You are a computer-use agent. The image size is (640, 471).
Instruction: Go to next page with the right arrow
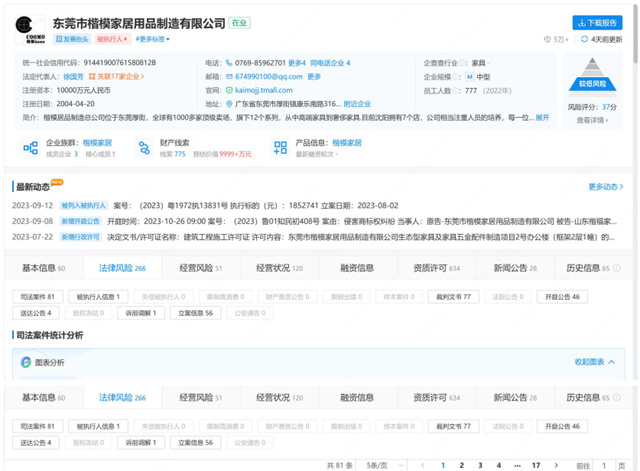pos(556,465)
